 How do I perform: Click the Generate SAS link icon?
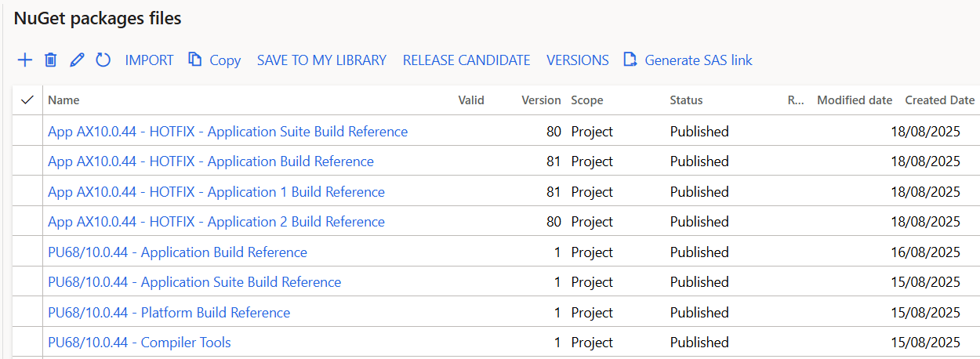(630, 60)
